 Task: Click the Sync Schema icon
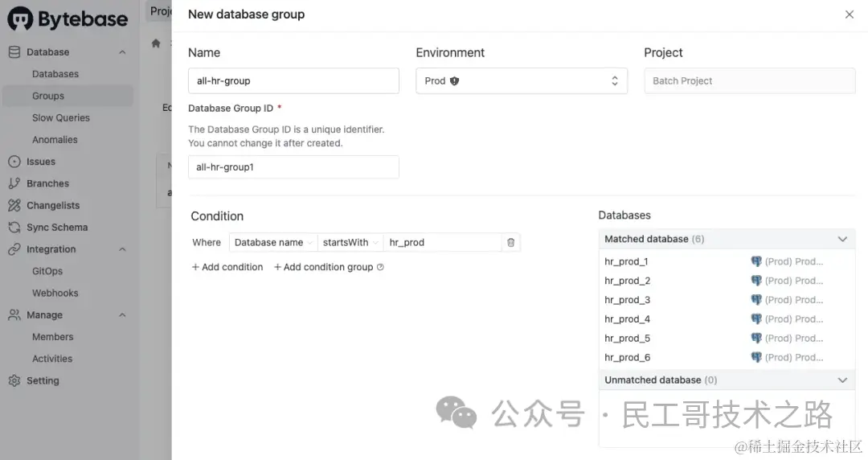[14, 228]
